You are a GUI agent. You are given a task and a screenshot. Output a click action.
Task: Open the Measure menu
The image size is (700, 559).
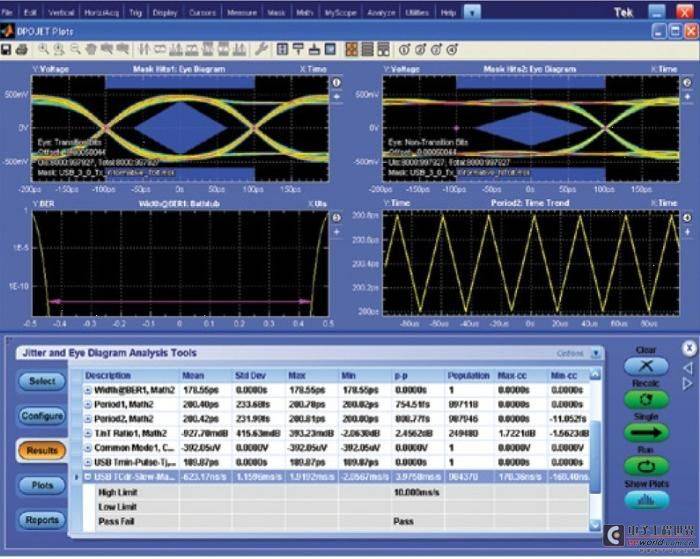(x=242, y=13)
